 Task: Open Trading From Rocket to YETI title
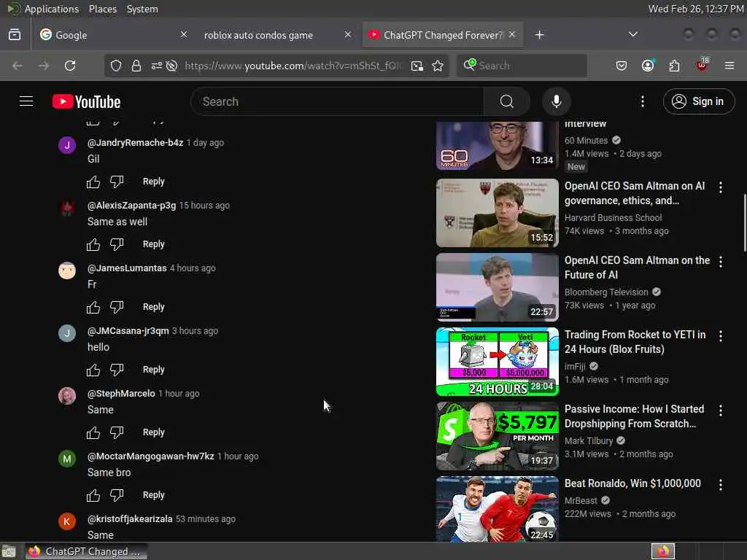pos(635,342)
